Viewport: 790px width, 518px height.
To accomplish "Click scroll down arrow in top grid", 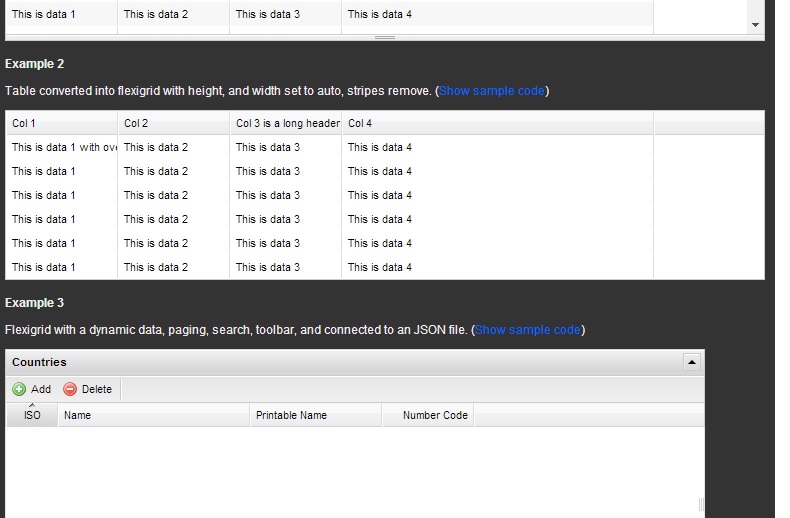I will 755,25.
